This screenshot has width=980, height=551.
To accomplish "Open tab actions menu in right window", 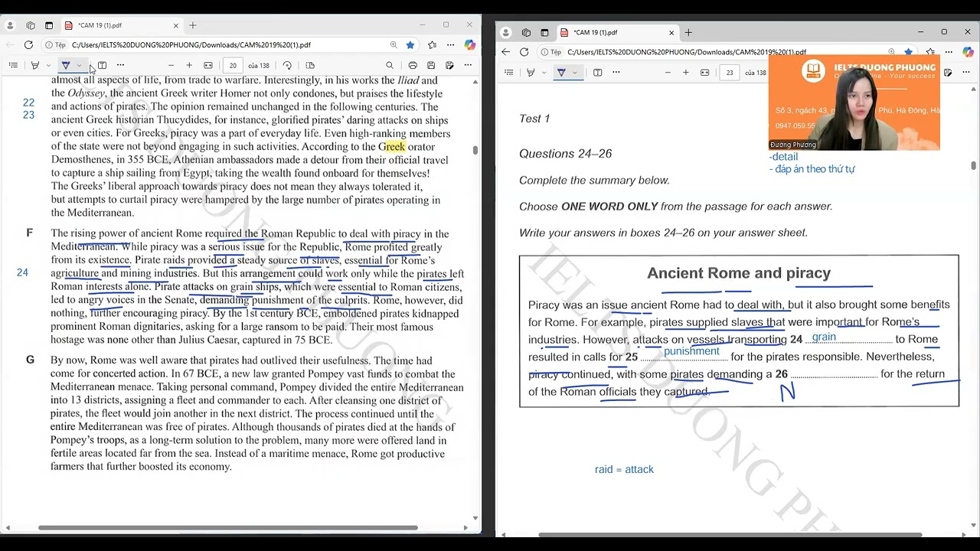I will (x=544, y=33).
